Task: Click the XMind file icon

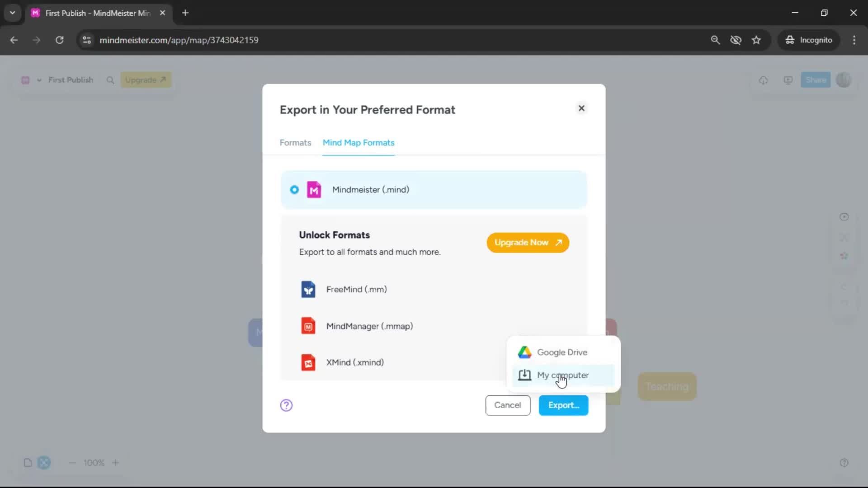Action: (x=308, y=362)
